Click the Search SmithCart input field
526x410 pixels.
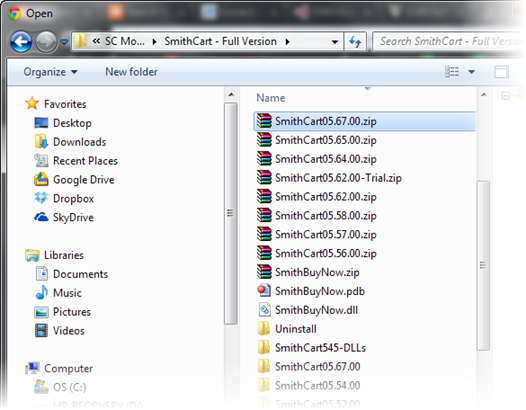click(x=449, y=42)
